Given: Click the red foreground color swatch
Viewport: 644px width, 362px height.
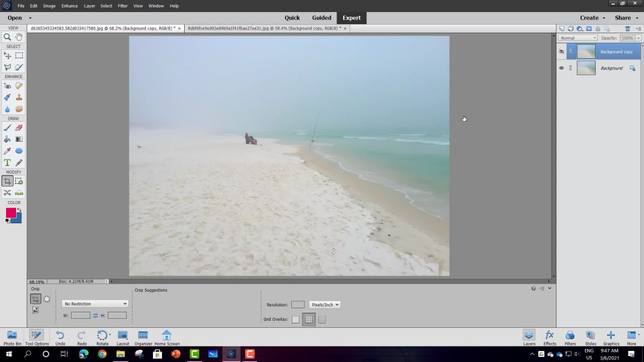Looking at the screenshot, I should point(11,213).
